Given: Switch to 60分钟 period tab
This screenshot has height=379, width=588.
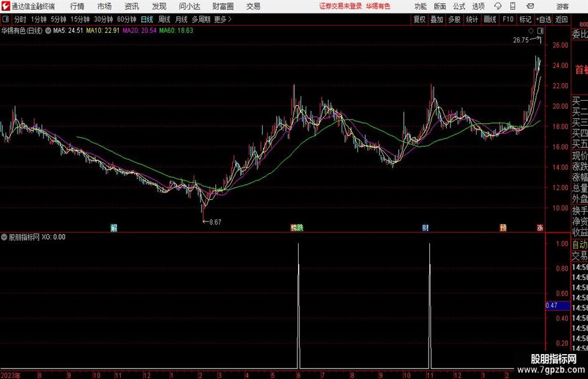Looking at the screenshot, I should (126, 19).
